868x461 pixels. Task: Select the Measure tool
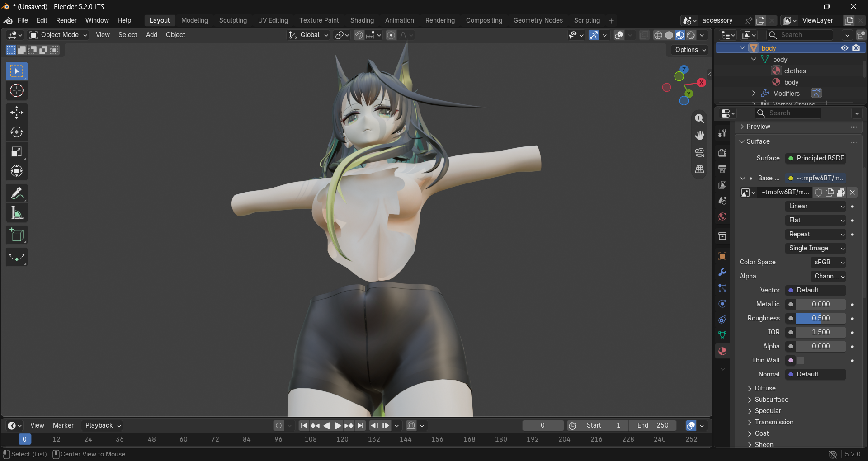click(17, 213)
